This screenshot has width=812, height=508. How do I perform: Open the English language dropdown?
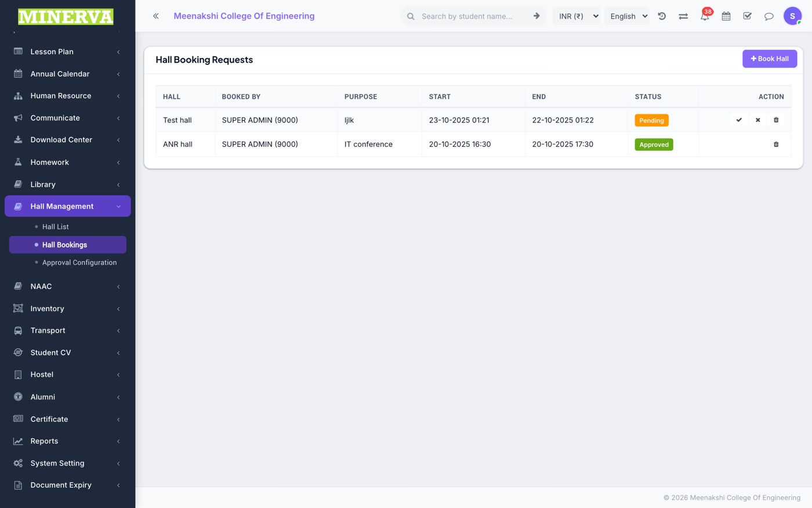pyautogui.click(x=628, y=16)
